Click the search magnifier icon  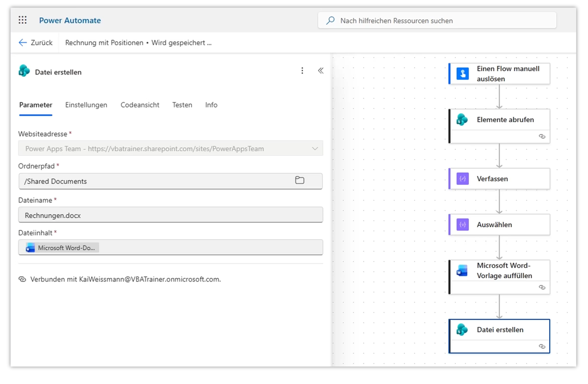(330, 21)
